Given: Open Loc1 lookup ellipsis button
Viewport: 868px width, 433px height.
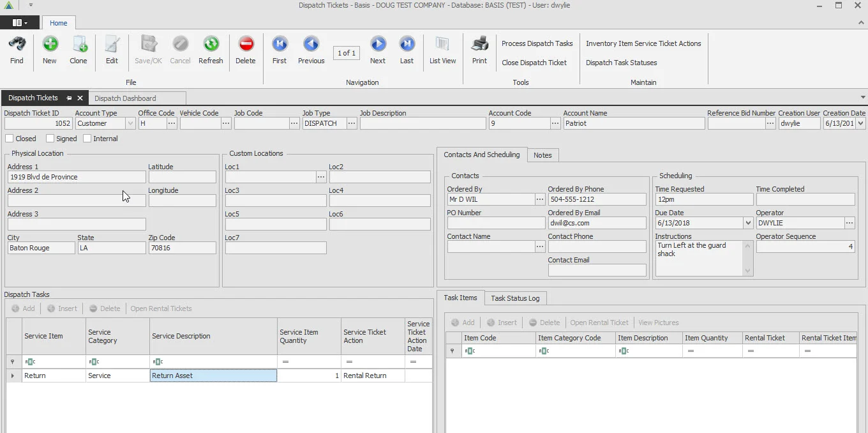Looking at the screenshot, I should pyautogui.click(x=321, y=177).
